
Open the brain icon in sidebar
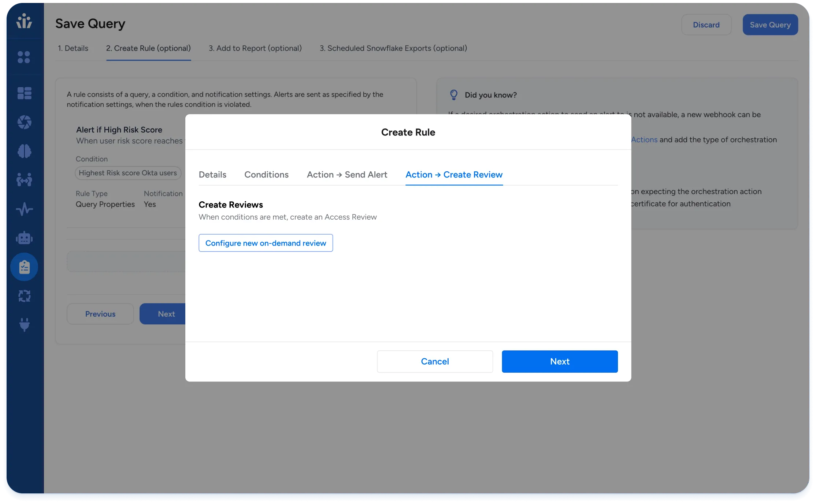(x=24, y=151)
